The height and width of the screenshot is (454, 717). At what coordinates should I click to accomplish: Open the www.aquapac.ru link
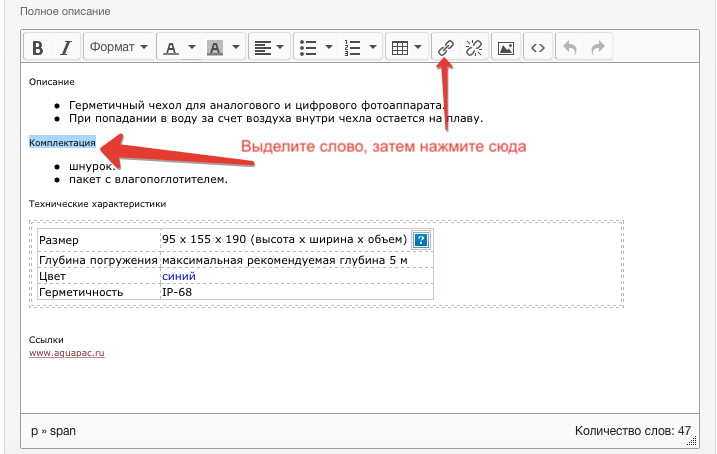pyautogui.click(x=67, y=353)
